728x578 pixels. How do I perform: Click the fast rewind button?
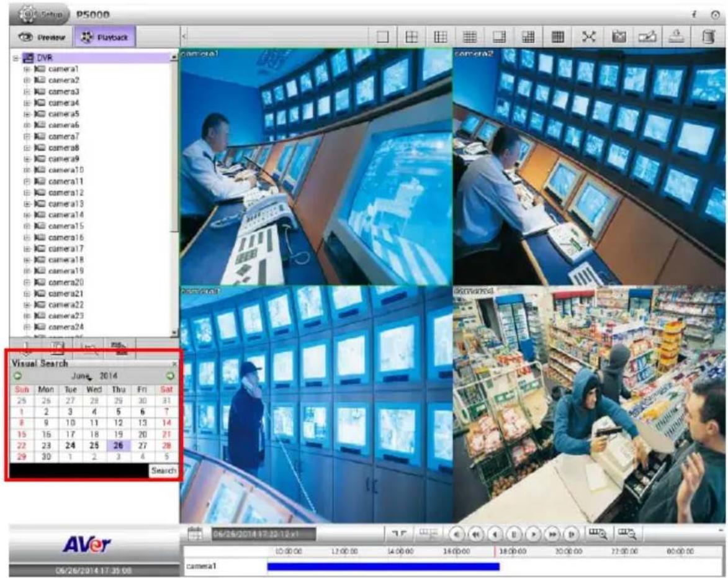(476, 535)
